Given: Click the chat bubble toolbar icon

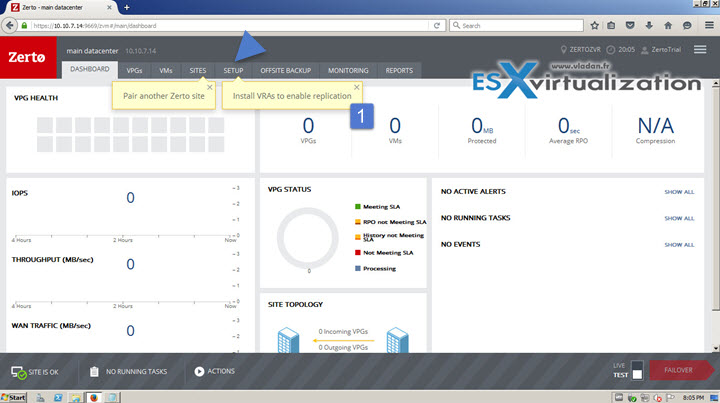Looking at the screenshot, I should coord(687,26).
